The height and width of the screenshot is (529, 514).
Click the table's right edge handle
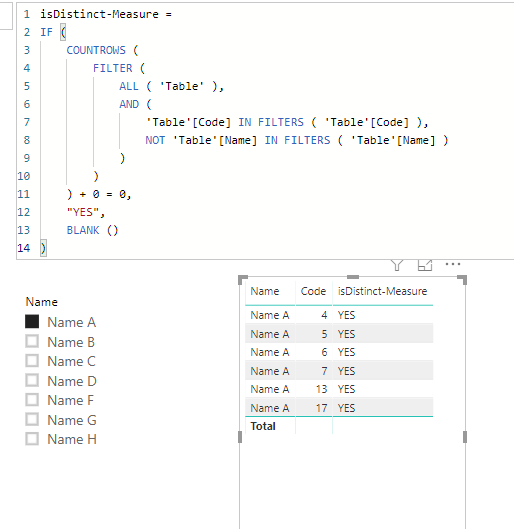click(x=465, y=437)
